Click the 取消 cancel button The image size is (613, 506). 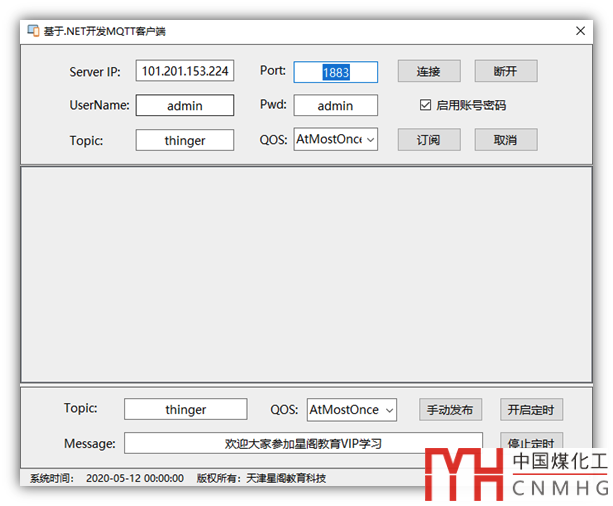tap(506, 140)
